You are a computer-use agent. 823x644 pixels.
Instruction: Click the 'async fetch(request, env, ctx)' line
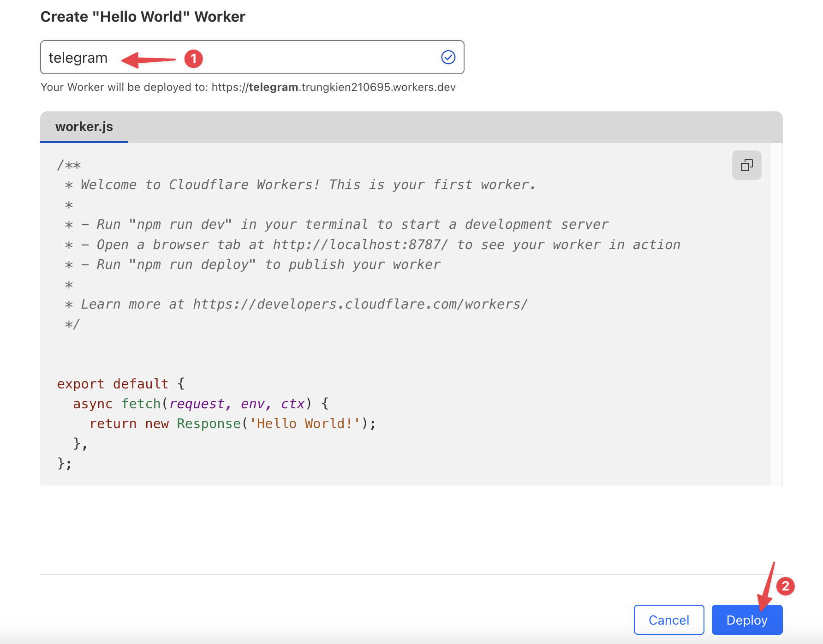click(x=201, y=404)
